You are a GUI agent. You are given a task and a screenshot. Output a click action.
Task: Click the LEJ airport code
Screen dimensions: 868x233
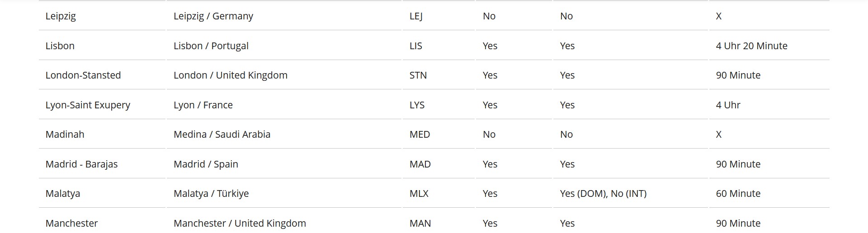[415, 16]
